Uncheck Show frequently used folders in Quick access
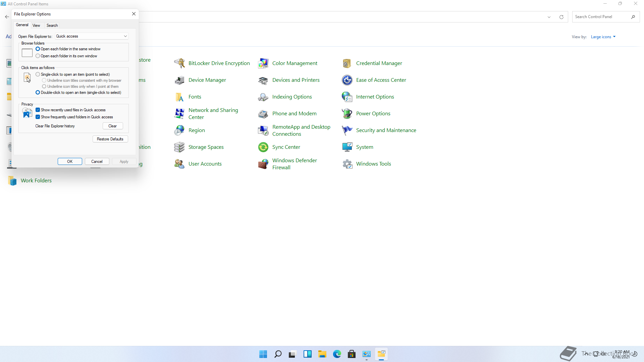Viewport: 644px width, 362px height. pyautogui.click(x=74, y=117)
